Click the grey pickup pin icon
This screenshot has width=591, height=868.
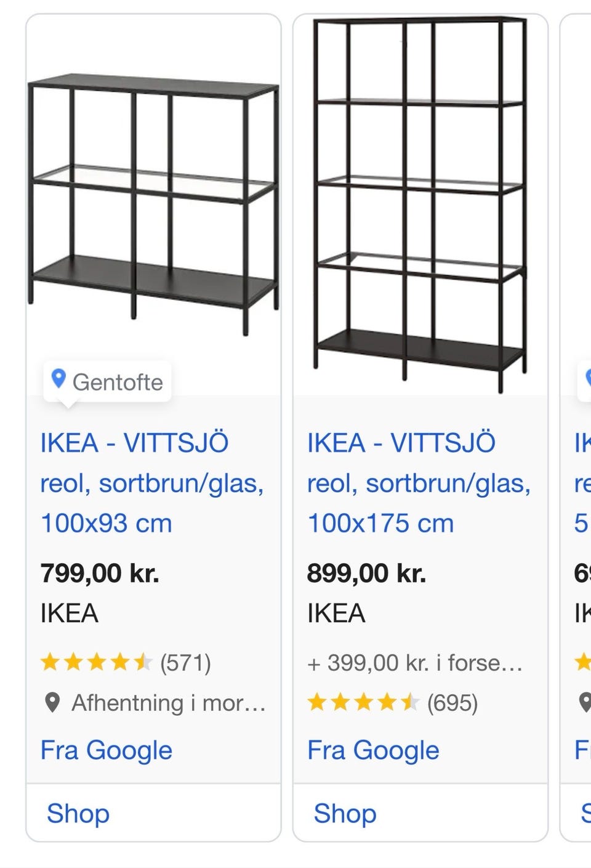pyautogui.click(x=53, y=702)
